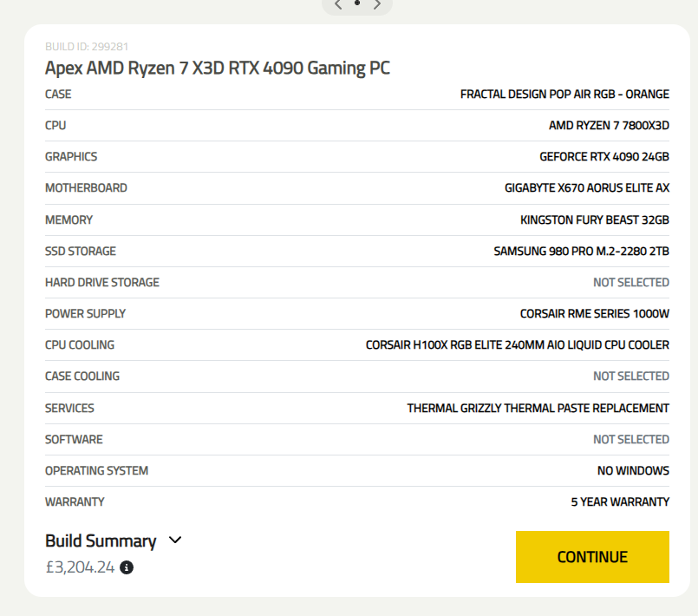The image size is (698, 616).
Task: Click Thermal Grizzly Thermal Paste Replacement value
Action: (x=538, y=408)
